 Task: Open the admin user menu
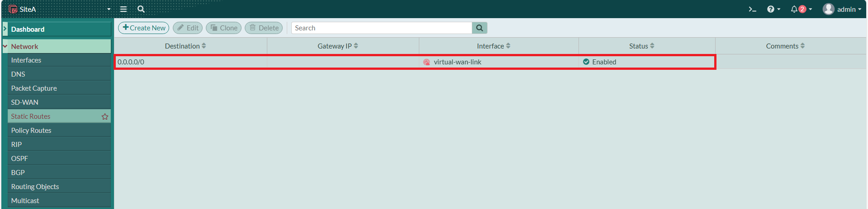point(842,9)
